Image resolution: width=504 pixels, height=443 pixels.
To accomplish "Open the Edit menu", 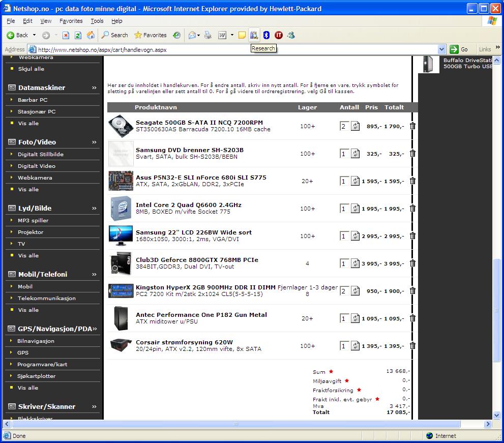I will (x=27, y=21).
